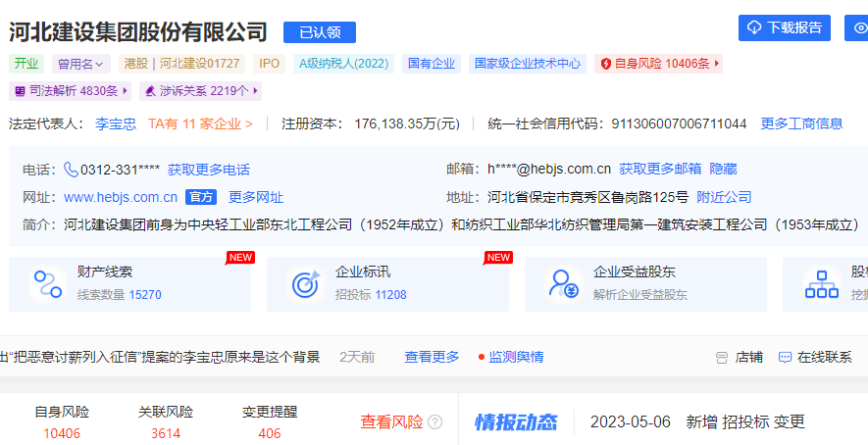This screenshot has width=868, height=445.
Task: Click the 官方 badge next to the website
Action: 200,198
